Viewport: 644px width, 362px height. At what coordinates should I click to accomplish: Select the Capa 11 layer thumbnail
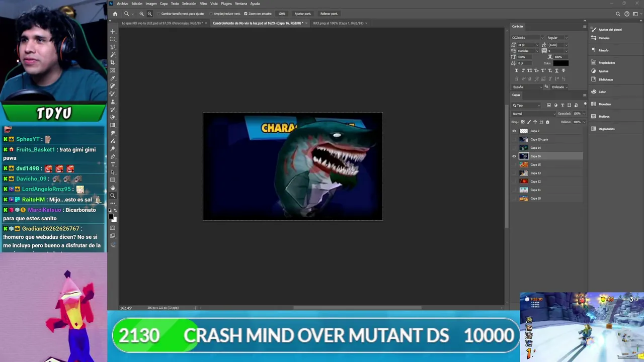point(524,190)
